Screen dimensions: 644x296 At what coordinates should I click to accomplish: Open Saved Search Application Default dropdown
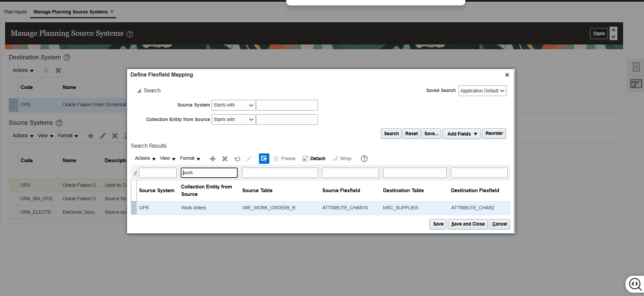click(482, 91)
